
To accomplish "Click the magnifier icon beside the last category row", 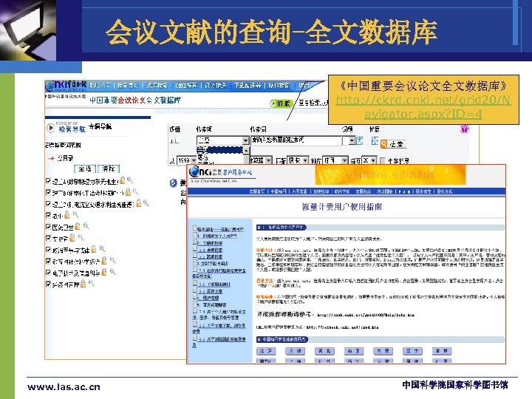I will tap(92, 283).
